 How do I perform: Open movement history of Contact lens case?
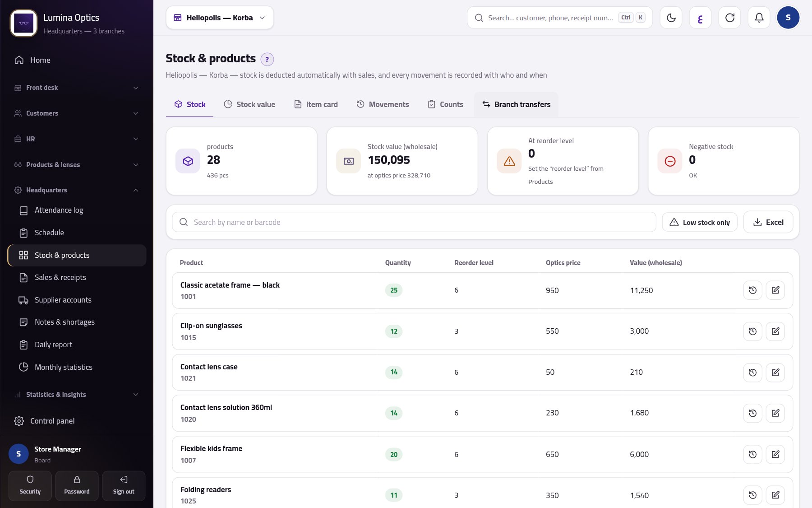752,373
